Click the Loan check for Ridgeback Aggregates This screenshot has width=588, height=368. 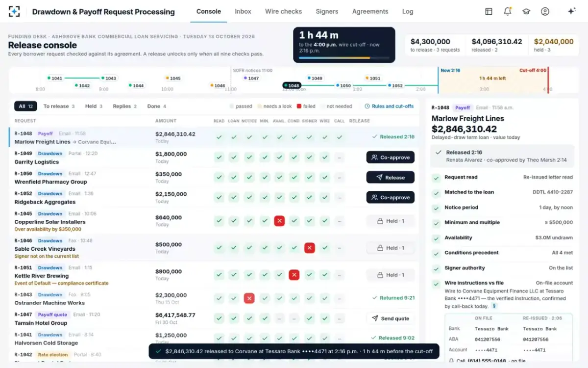click(234, 197)
